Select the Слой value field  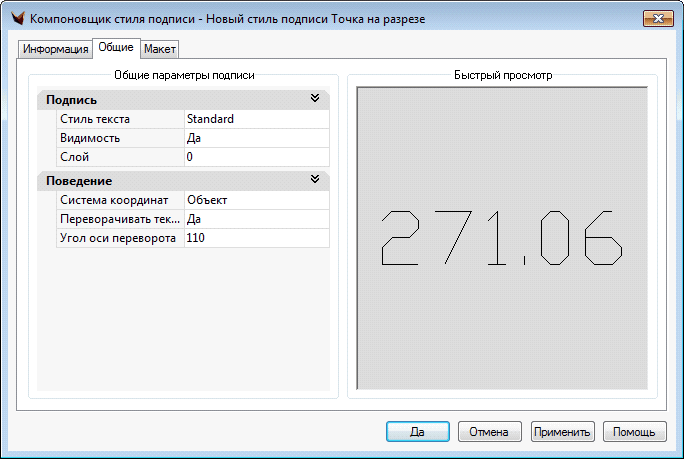[x=255, y=157]
